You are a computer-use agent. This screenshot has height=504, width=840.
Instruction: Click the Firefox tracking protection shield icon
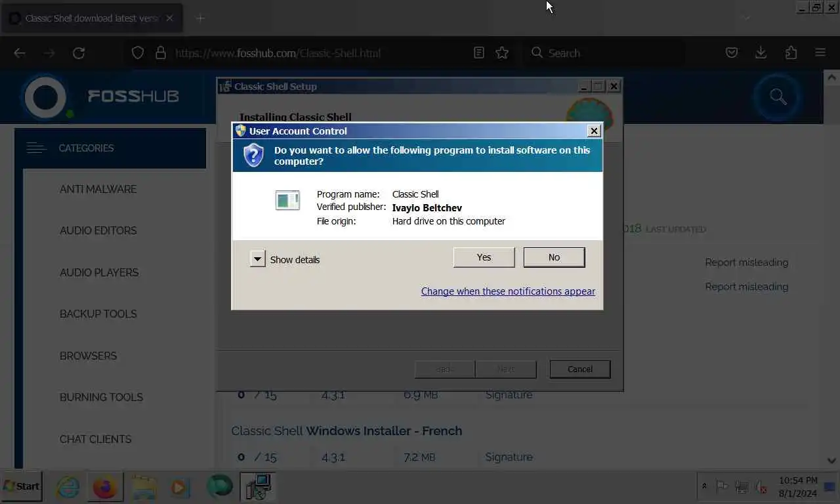(138, 53)
